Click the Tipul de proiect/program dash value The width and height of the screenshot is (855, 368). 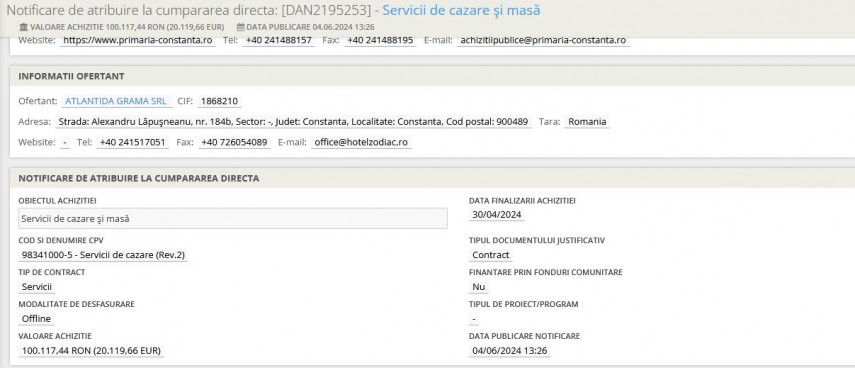pos(474,318)
